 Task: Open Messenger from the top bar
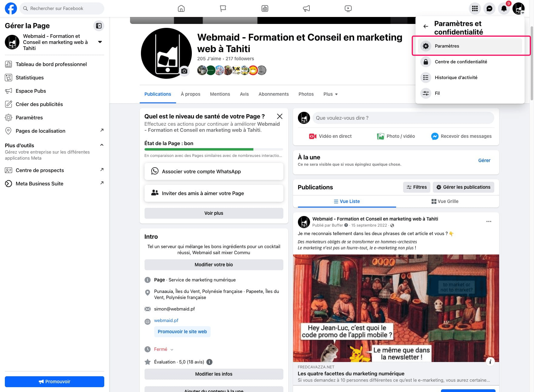[x=489, y=8]
